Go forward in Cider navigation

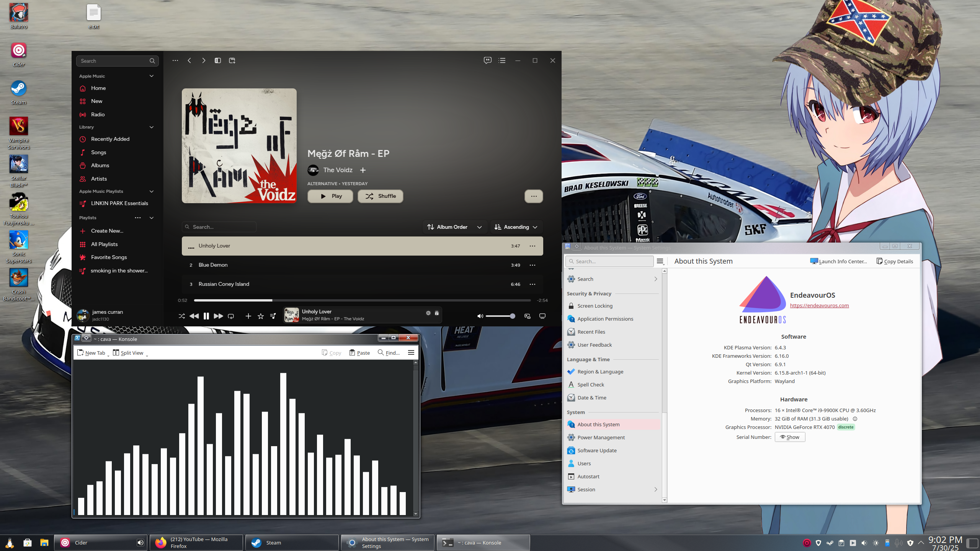click(x=204, y=60)
